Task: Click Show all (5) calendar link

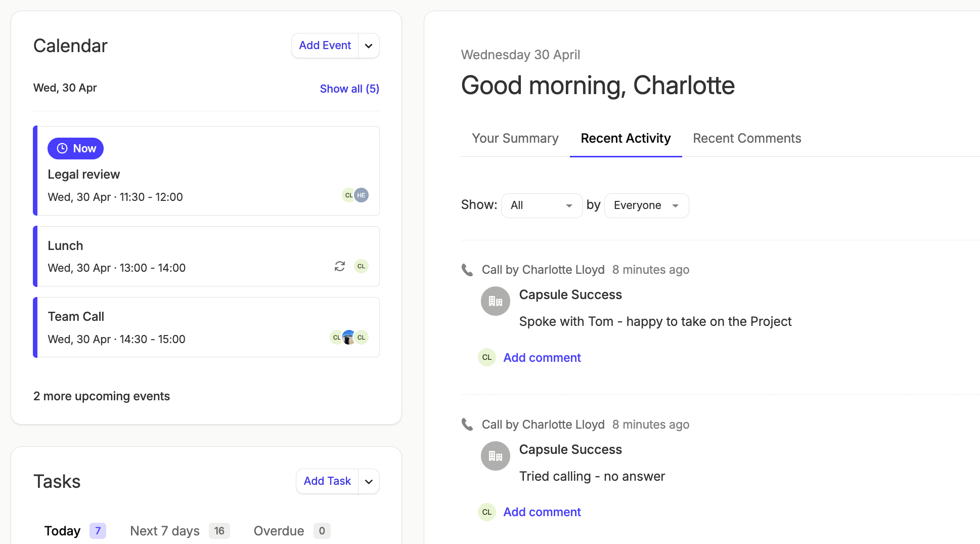Action: [x=349, y=89]
